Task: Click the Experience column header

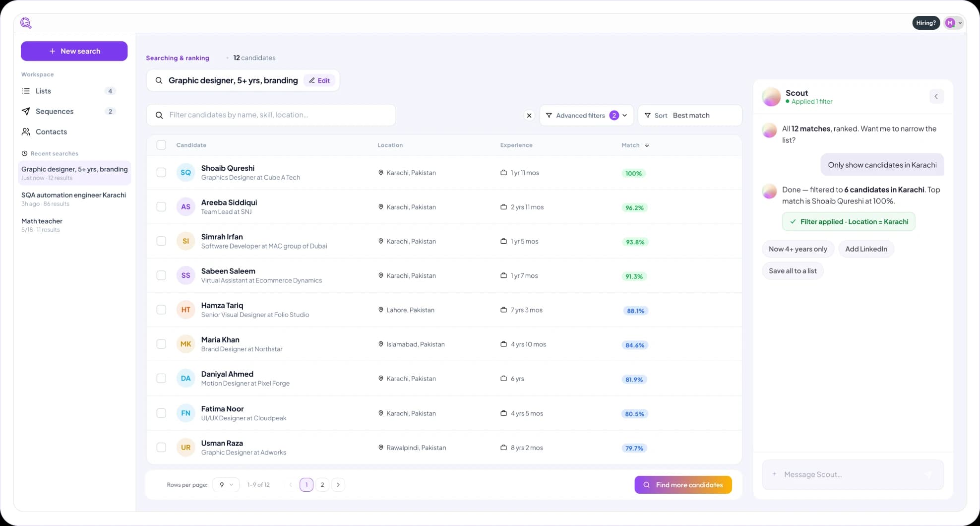Action: tap(516, 145)
